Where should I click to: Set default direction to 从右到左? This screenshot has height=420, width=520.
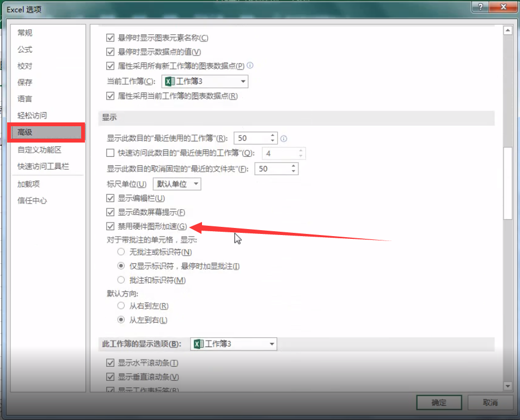(x=121, y=306)
